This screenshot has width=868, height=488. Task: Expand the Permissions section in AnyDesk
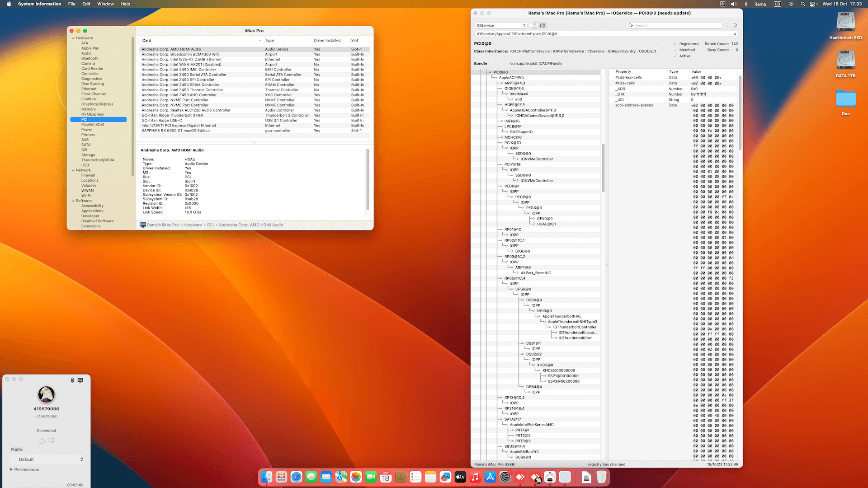11,469
